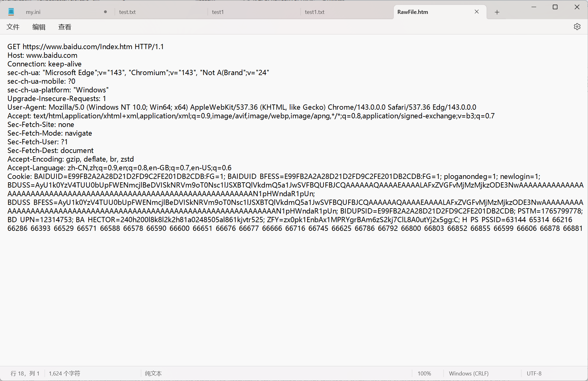
Task: Click the Host: www.baidu.com line
Action: [42, 55]
